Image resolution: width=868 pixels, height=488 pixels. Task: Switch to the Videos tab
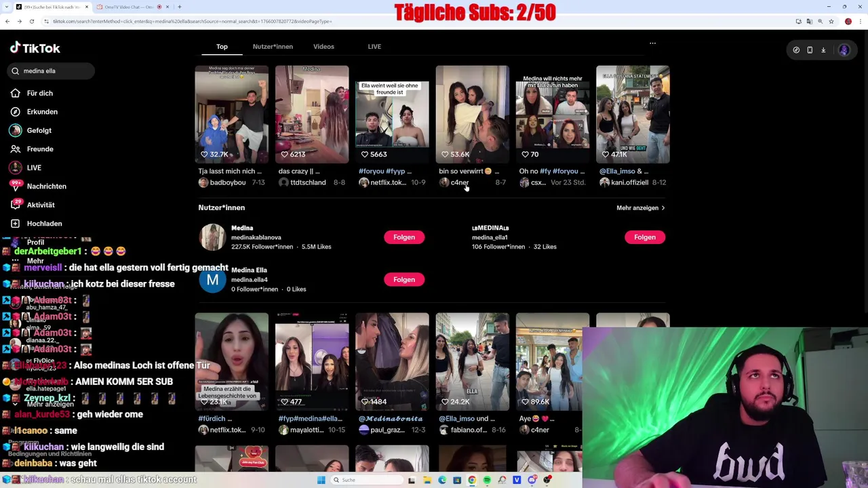[323, 46]
